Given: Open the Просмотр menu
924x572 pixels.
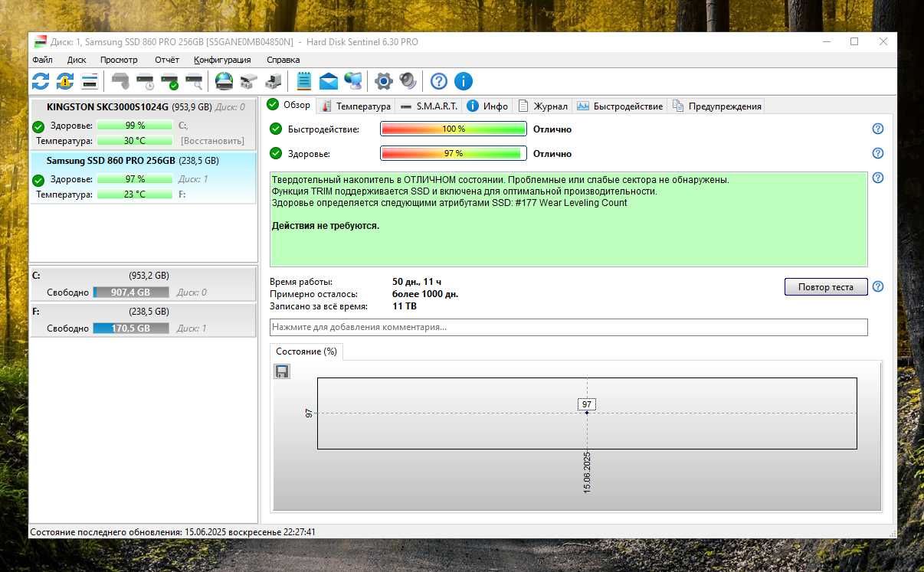Looking at the screenshot, I should (119, 60).
